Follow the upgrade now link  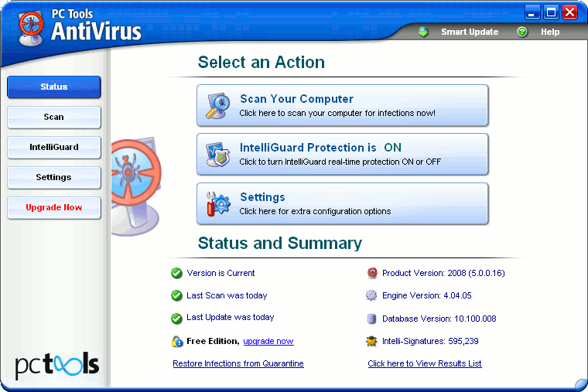pyautogui.click(x=268, y=341)
